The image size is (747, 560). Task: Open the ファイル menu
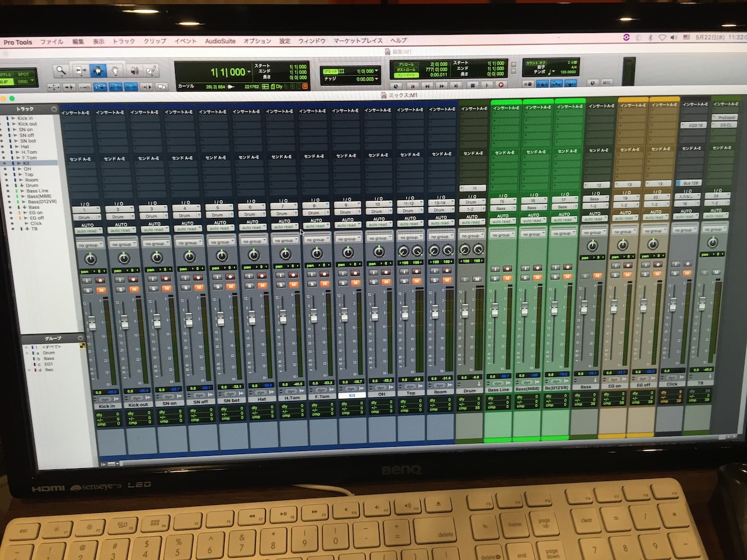click(52, 42)
